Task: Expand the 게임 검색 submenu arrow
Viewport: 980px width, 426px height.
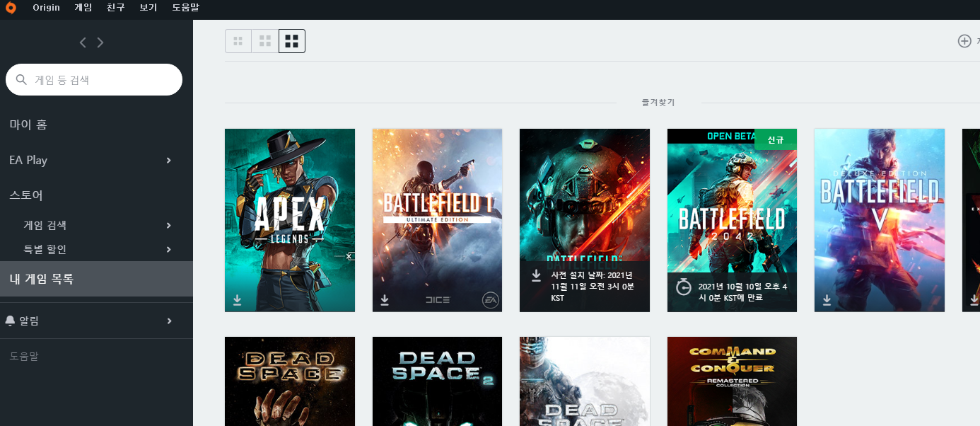Action: [x=168, y=225]
